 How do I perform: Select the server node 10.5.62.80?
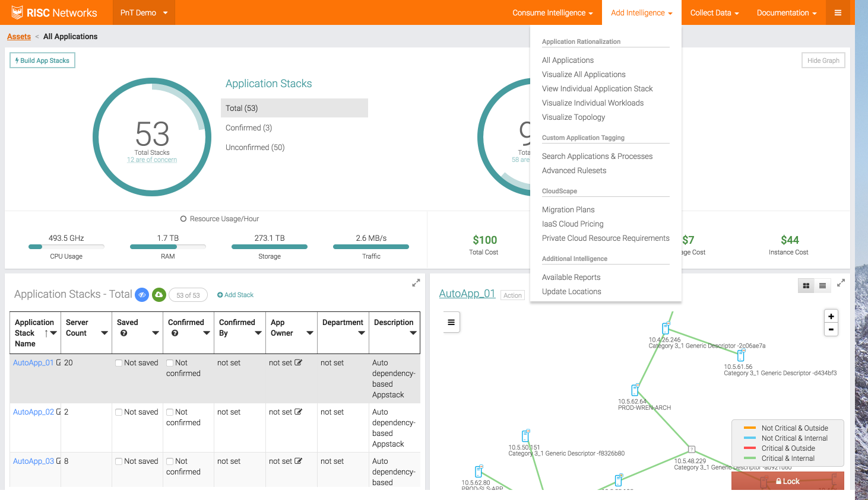point(479,472)
